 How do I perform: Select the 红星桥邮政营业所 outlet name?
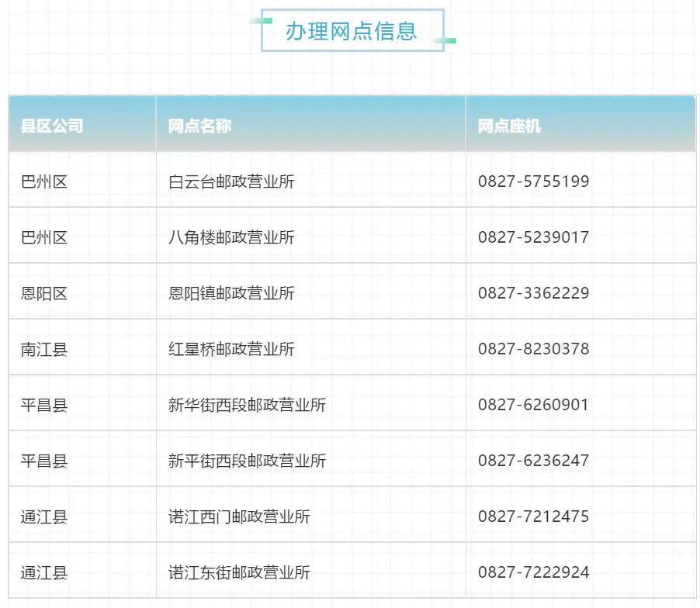point(231,349)
